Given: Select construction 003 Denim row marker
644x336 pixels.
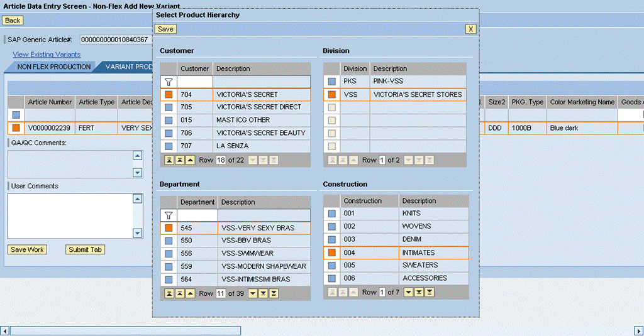Looking at the screenshot, I should [332, 239].
